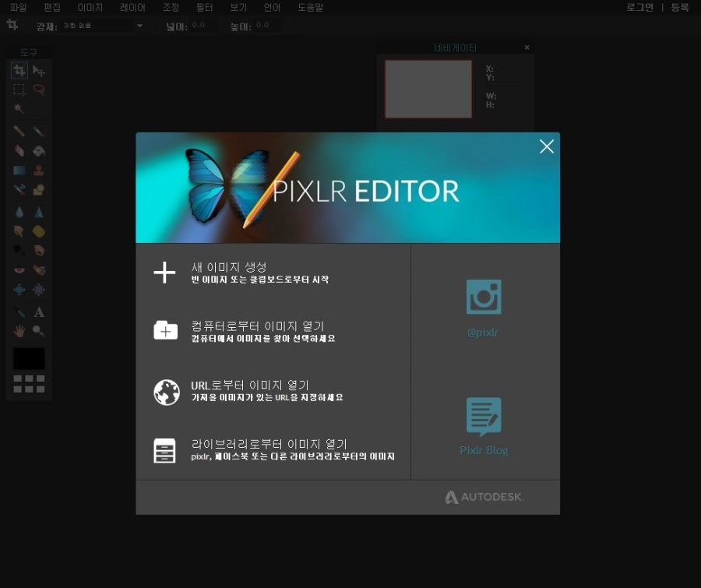This screenshot has width=701, height=588.
Task: Click the 높이 height input field
Action: [268, 26]
